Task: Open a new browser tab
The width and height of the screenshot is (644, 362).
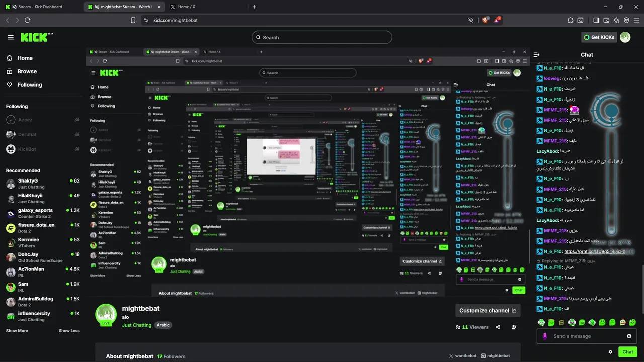Action: tap(254, 7)
